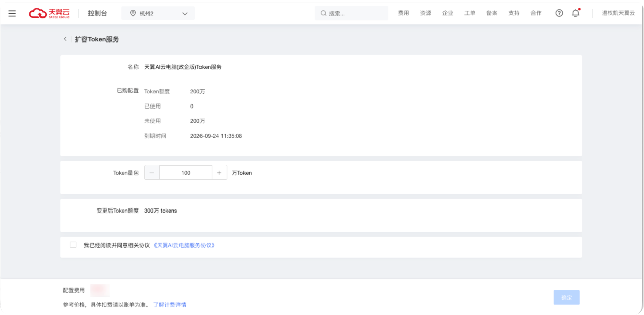The width and height of the screenshot is (644, 315).
Task: Open the 支持 menu
Action: 514,13
